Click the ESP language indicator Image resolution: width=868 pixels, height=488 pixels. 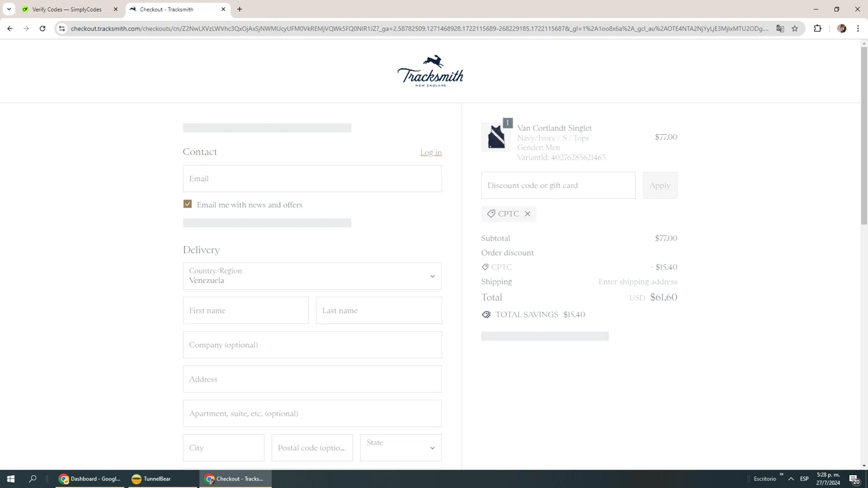[x=804, y=479]
